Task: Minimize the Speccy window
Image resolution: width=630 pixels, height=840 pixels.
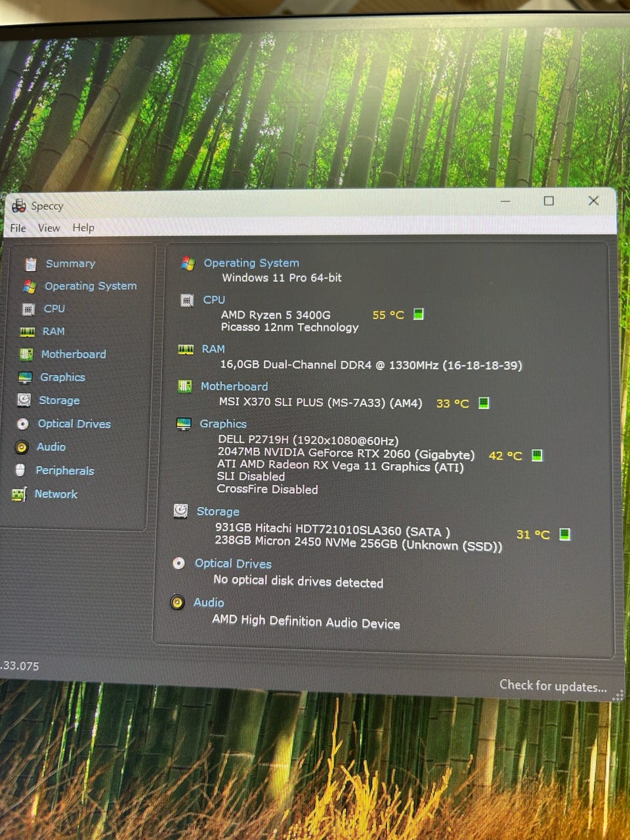Action: [x=505, y=201]
